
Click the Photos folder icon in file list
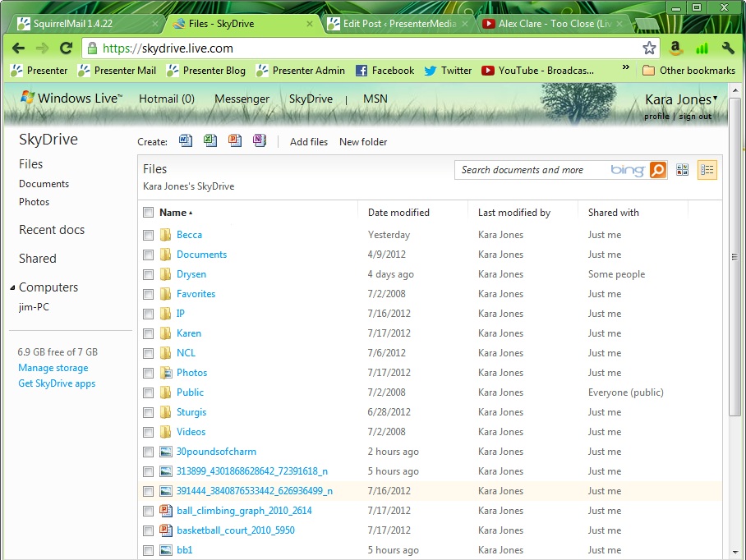tap(166, 372)
